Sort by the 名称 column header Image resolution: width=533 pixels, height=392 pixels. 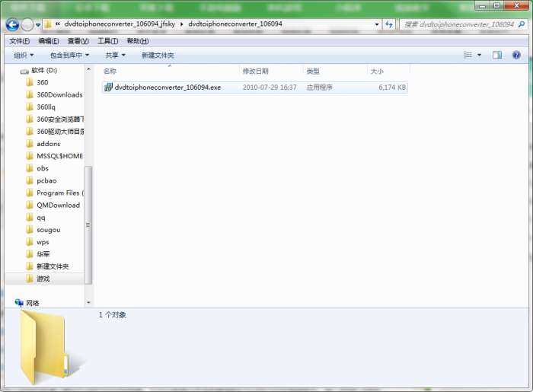click(x=170, y=71)
